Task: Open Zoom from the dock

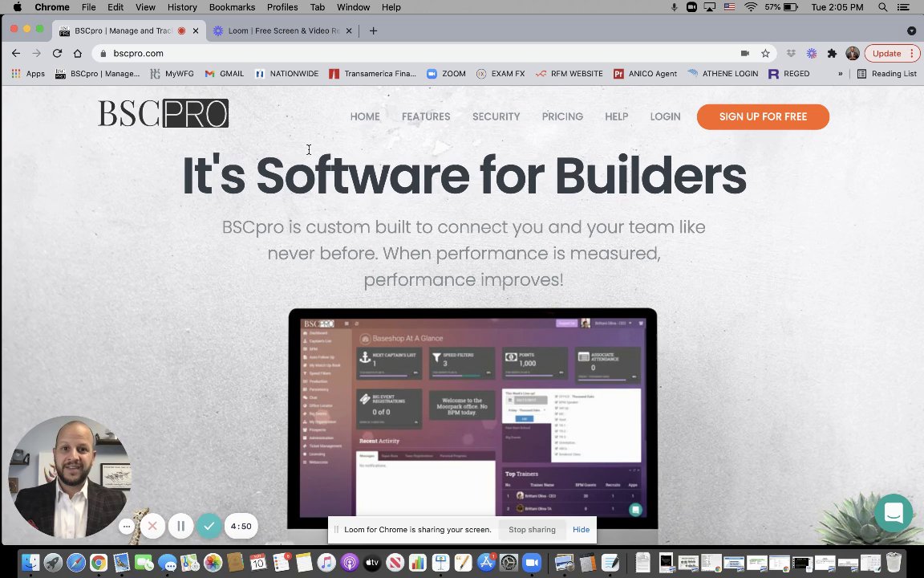Action: pos(532,562)
